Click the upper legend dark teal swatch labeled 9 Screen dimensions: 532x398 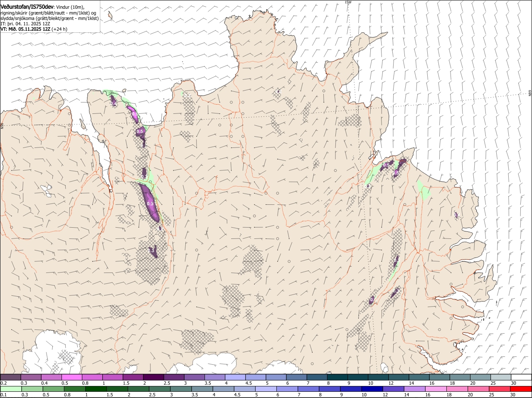[357, 377]
